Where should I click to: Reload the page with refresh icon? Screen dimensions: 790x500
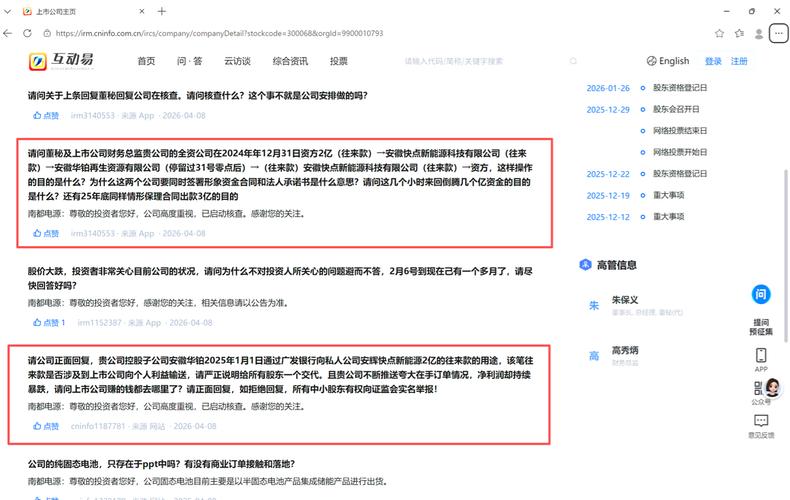(27, 33)
